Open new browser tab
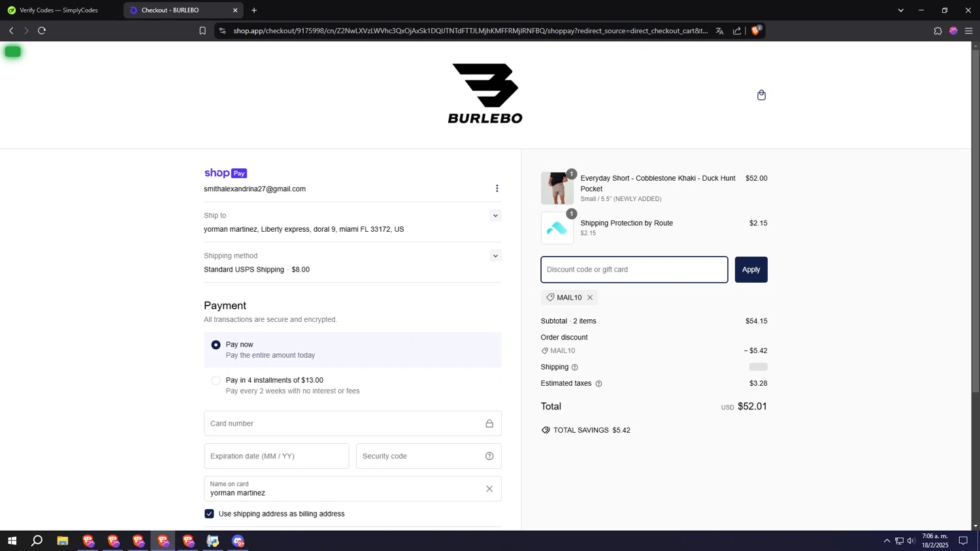Screen dimensions: 980x551 pyautogui.click(x=254, y=10)
